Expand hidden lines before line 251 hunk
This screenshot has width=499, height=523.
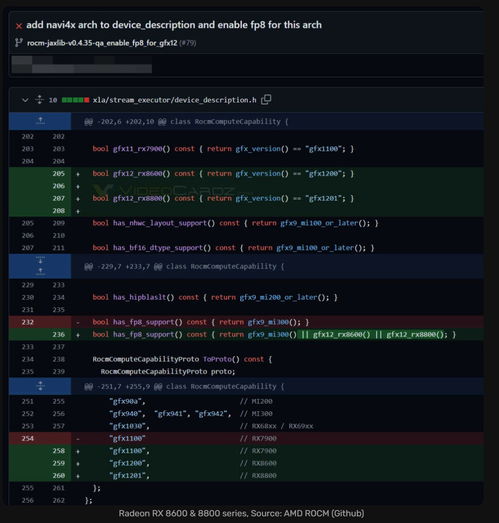[40, 386]
